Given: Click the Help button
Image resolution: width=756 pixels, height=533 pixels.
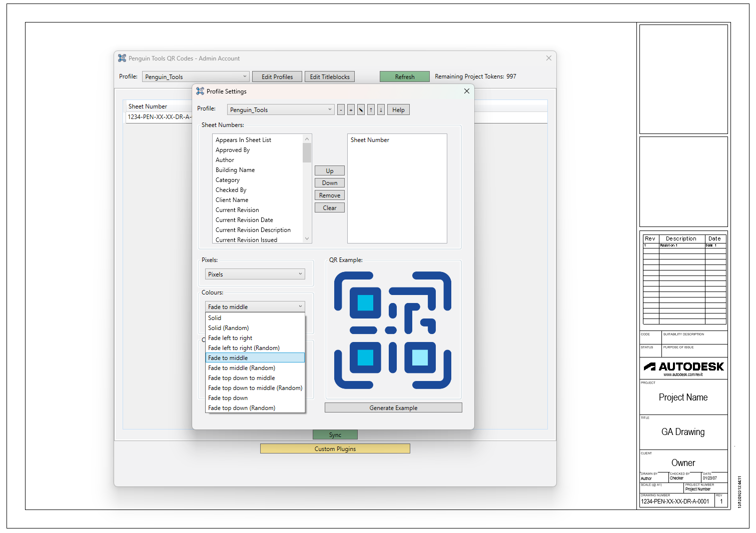Looking at the screenshot, I should 398,110.
